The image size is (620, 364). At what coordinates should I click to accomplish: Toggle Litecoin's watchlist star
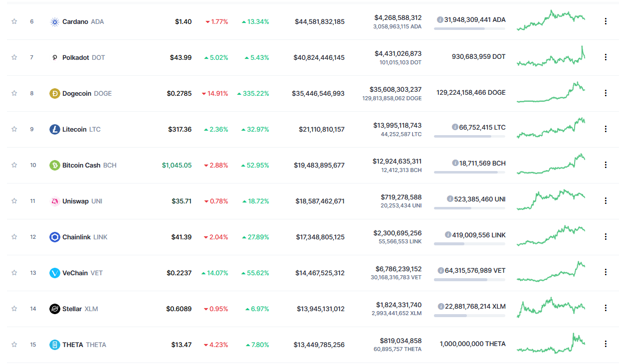[14, 129]
